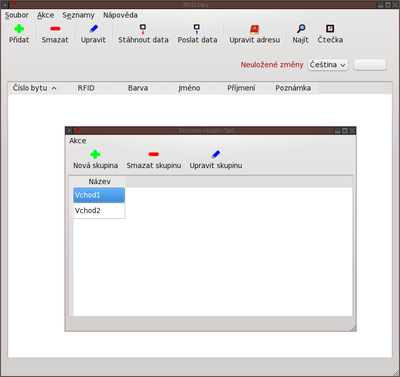
Task: Open Upravit adresu address book icon
Action: click(x=255, y=29)
